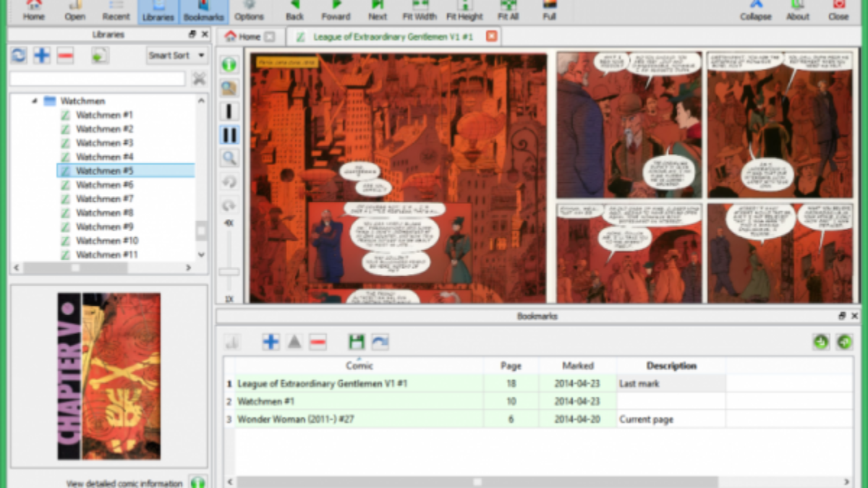
Task: Click the Description column header
Action: 671,366
